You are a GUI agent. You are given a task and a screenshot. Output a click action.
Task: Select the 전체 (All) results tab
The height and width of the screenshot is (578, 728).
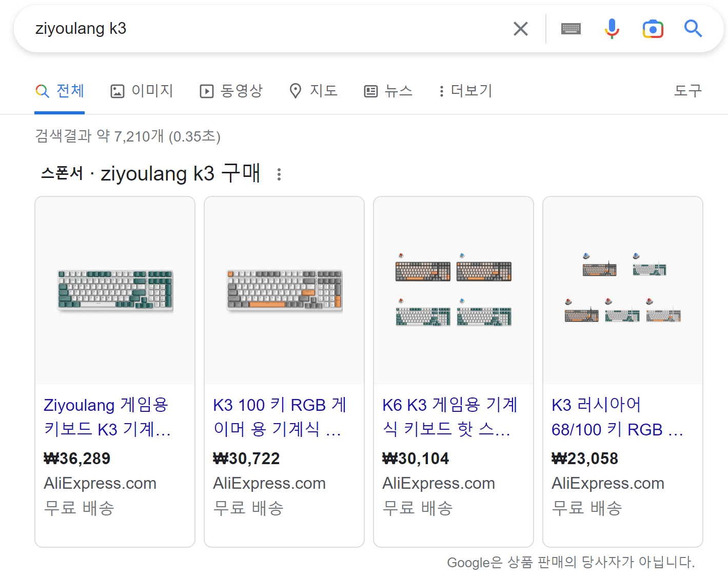[60, 91]
